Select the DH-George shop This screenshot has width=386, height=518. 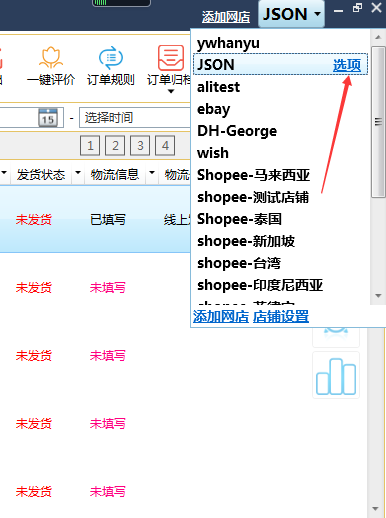coord(237,131)
